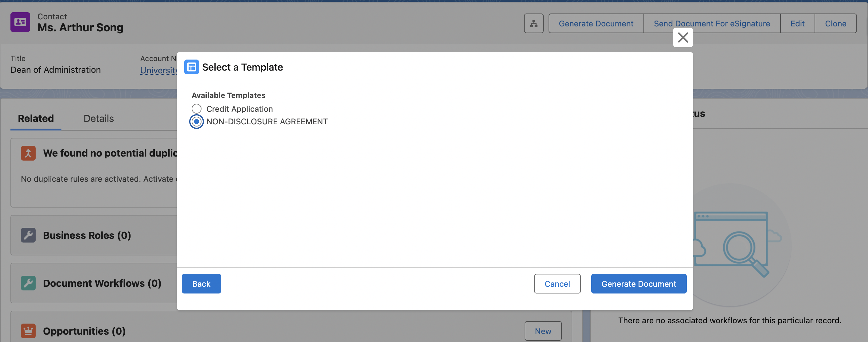Select the NON-DISCLOSURE AGREEMENT radio button

coord(197,121)
